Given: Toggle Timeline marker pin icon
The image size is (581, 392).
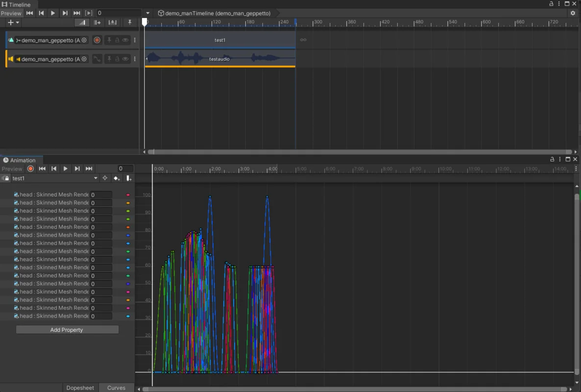Looking at the screenshot, I should (129, 23).
